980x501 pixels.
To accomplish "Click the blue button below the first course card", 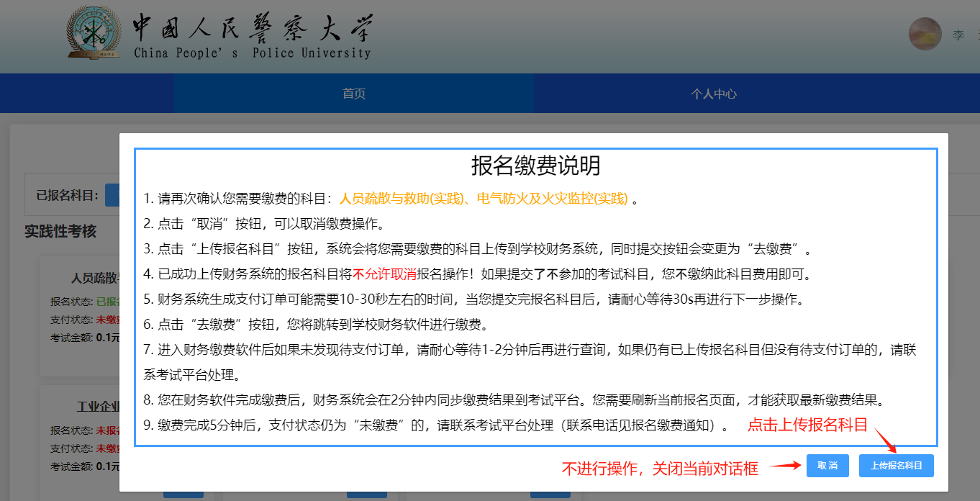I will (183, 494).
